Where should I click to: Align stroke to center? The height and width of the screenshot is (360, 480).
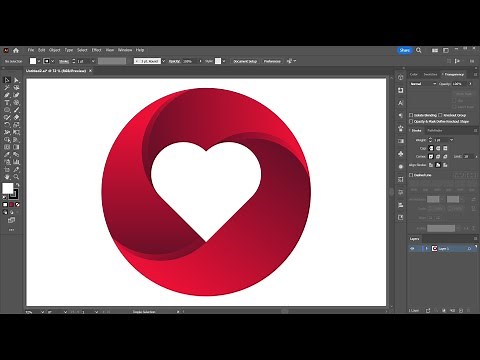click(438, 165)
